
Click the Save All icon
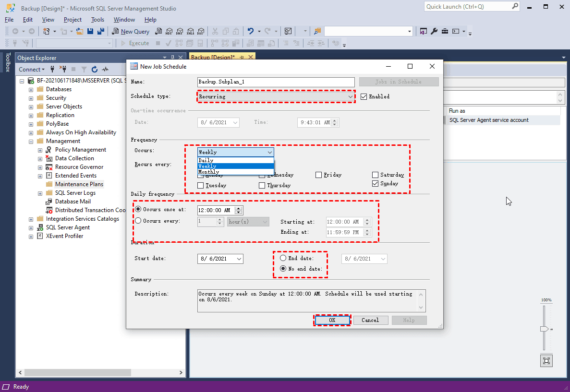click(x=101, y=32)
